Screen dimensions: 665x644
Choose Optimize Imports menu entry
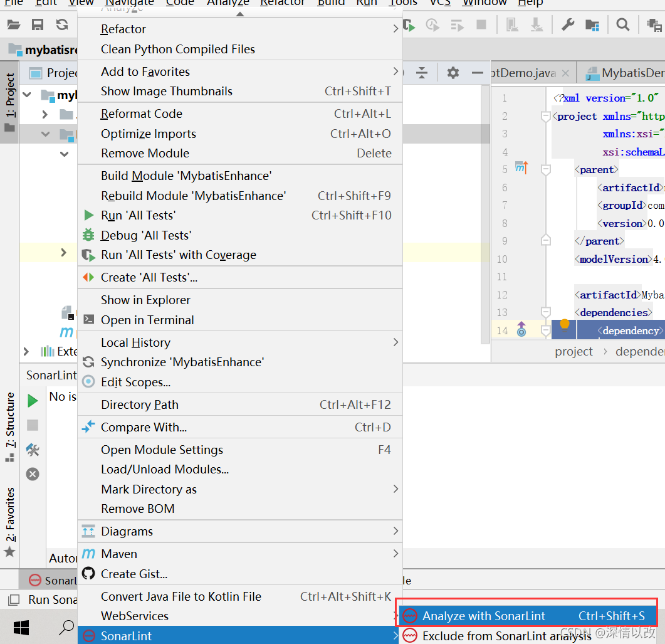[x=240, y=134]
